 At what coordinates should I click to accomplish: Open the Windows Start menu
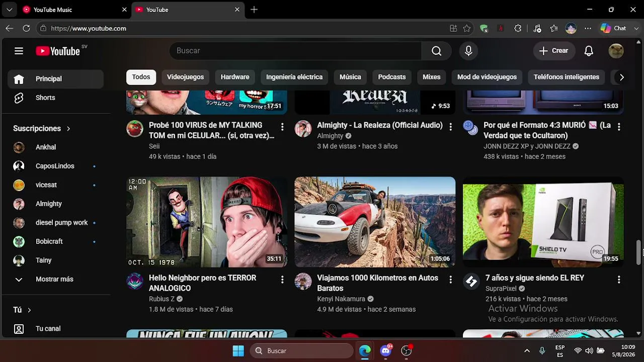(x=238, y=350)
